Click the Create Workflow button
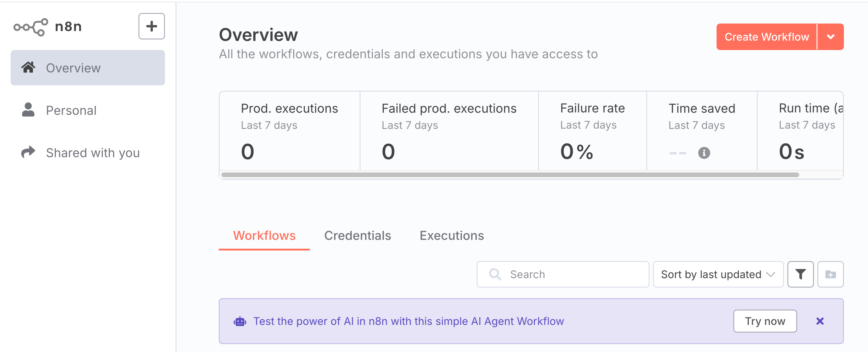This screenshot has height=352, width=868. point(767,37)
